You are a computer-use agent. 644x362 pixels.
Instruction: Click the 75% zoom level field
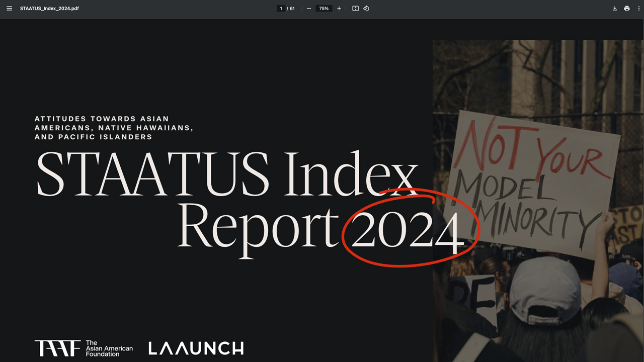click(x=324, y=9)
